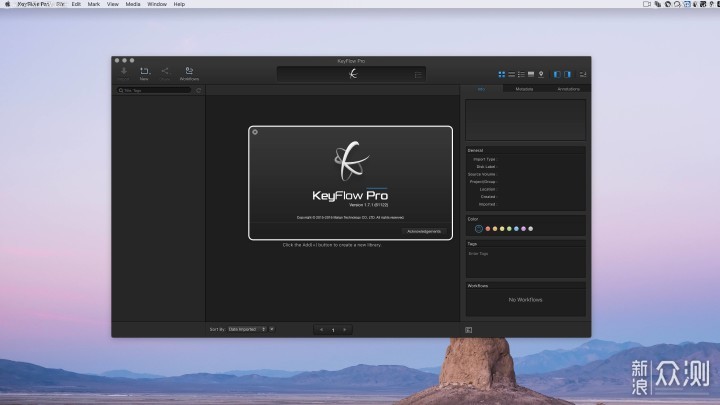The height and width of the screenshot is (405, 720).
Task: Click the 'No Workflows' text
Action: click(x=525, y=299)
